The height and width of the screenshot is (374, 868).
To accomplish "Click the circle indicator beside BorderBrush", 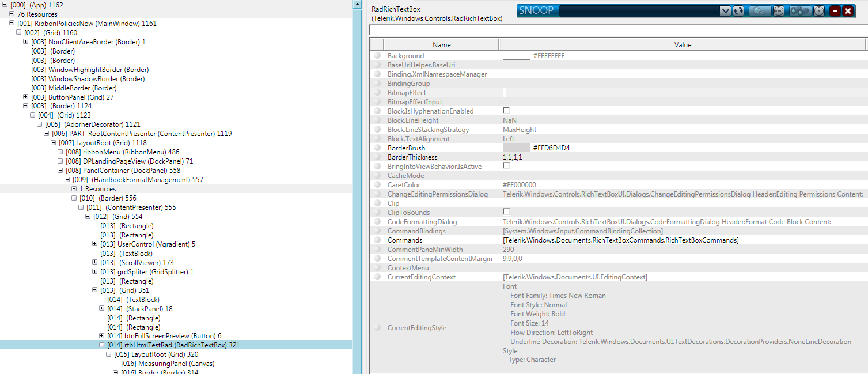I will (377, 148).
